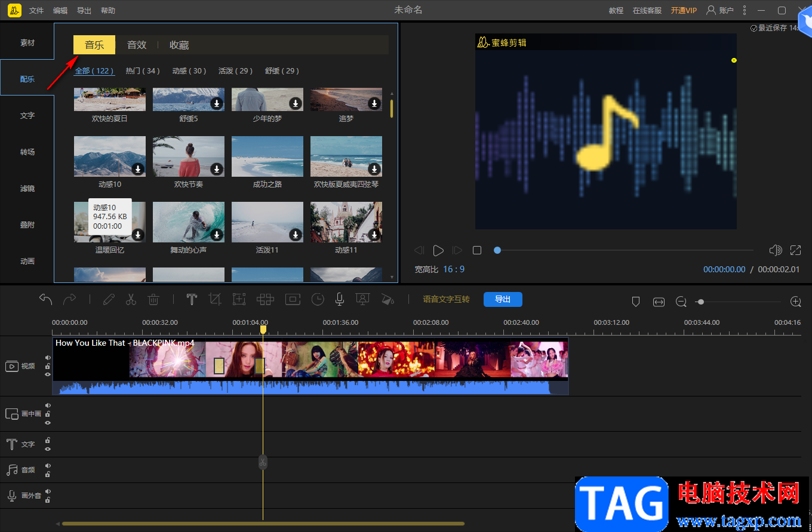Switch to the 收藏 tab
This screenshot has width=812, height=532.
(x=179, y=45)
